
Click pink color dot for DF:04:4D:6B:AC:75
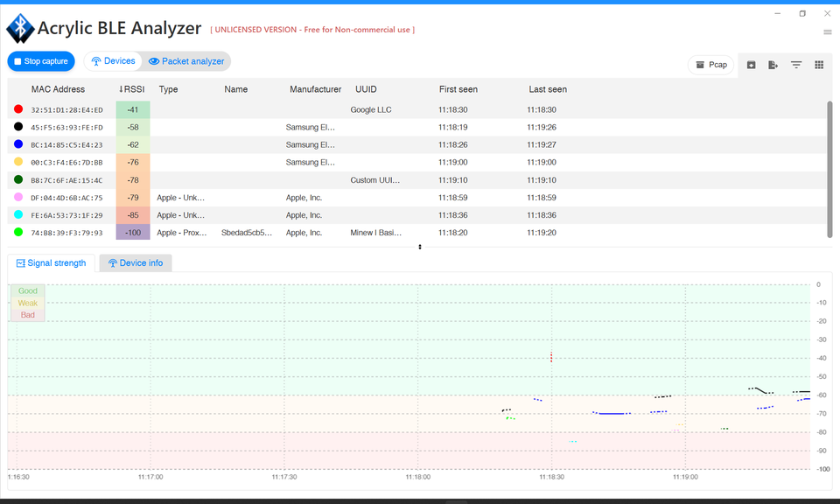[x=18, y=197]
